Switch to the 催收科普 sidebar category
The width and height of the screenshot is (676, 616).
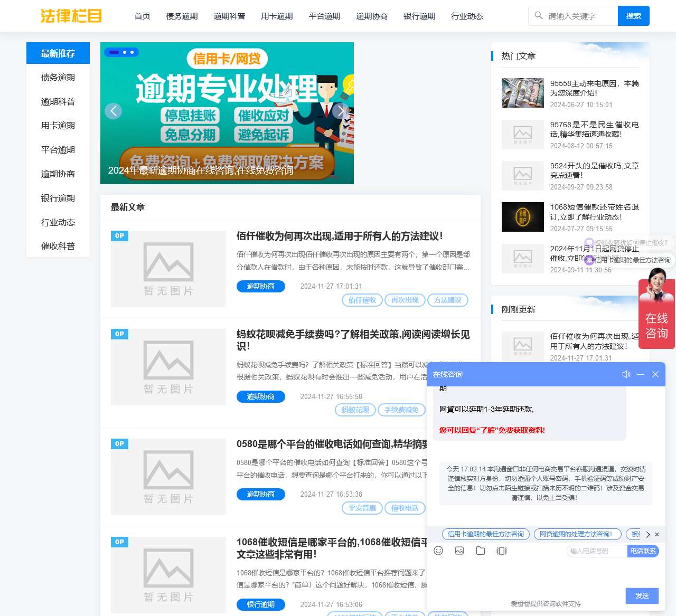pyautogui.click(x=58, y=246)
